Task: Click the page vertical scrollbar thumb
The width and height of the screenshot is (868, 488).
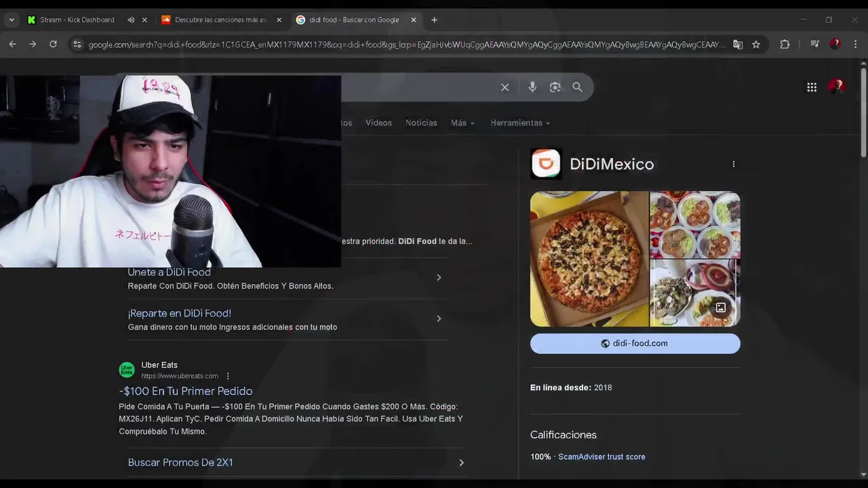Action: pos(863,112)
